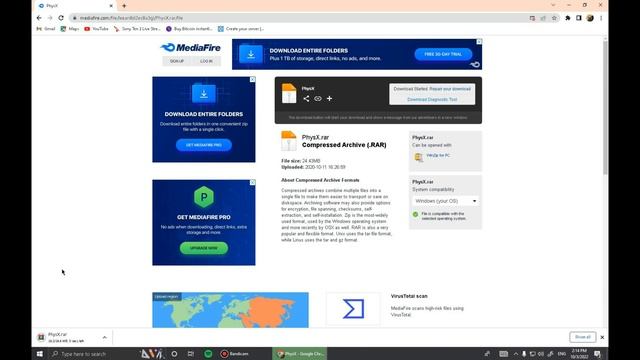Open the Windows (your OS) dropdown
Viewport: 640px width, 360px height.
445,201
